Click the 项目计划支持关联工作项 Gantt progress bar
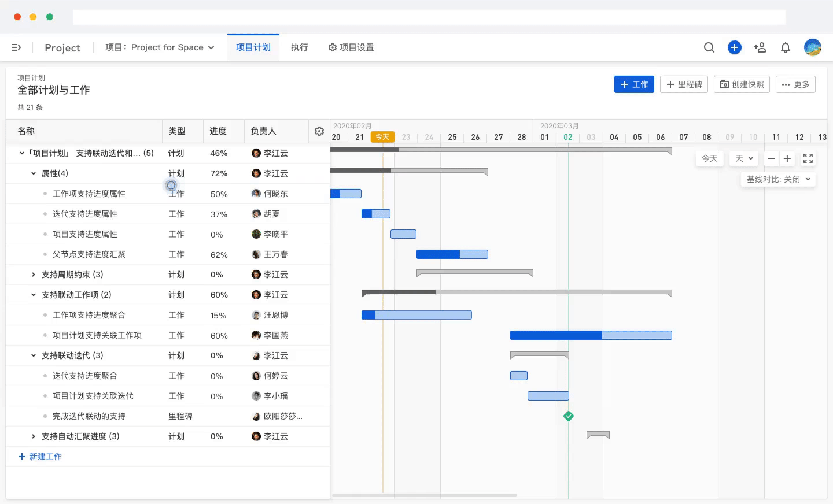This screenshot has width=833, height=504. (x=591, y=335)
